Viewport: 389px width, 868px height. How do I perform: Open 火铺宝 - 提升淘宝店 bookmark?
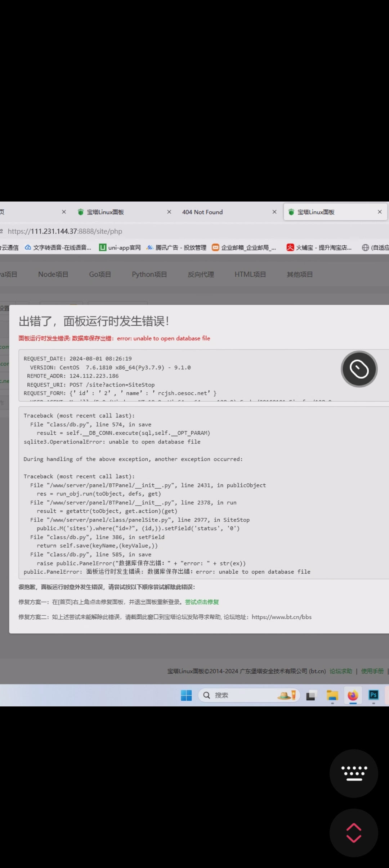coord(319,248)
